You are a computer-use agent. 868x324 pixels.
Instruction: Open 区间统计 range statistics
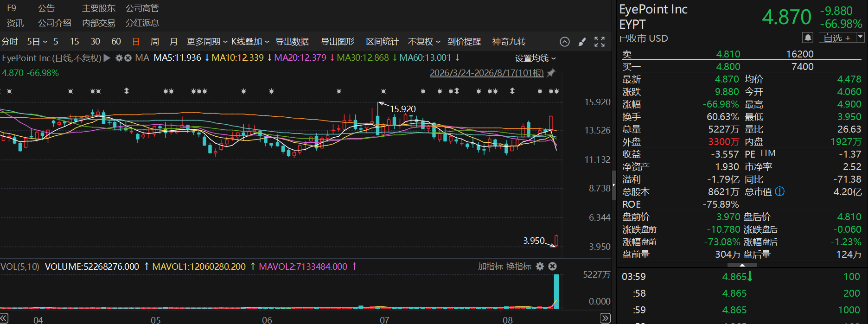coord(382,42)
